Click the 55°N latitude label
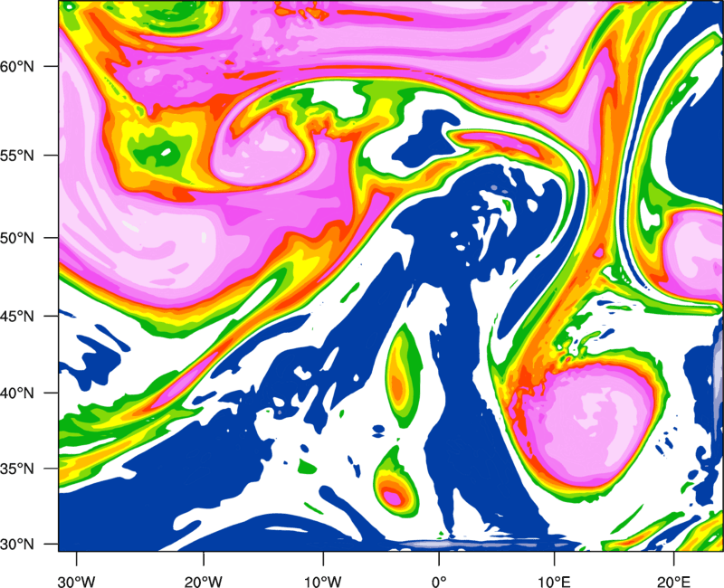 click(x=17, y=156)
